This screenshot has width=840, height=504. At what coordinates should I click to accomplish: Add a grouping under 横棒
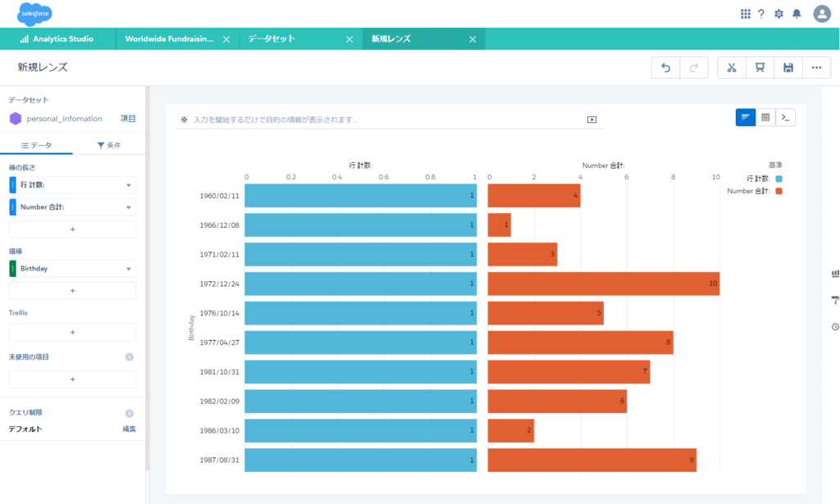coord(72,291)
